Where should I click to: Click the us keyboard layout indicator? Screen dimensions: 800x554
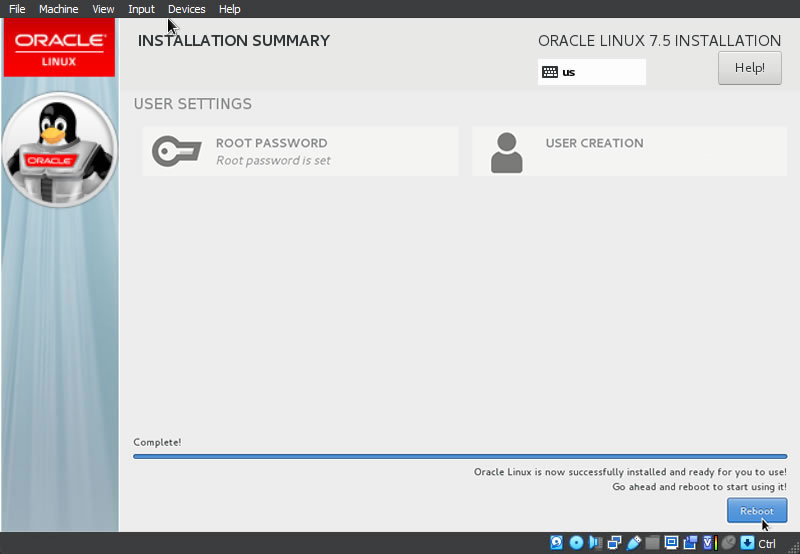[591, 72]
